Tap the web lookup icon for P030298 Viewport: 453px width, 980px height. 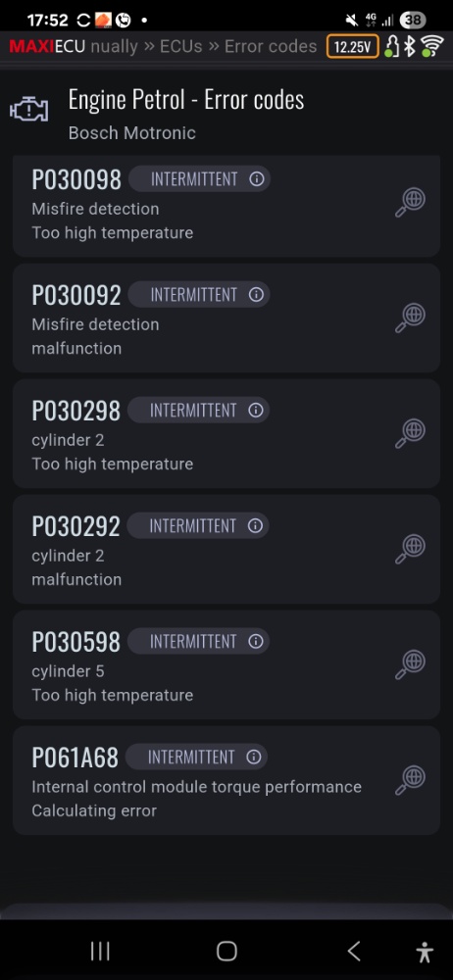tap(411, 434)
